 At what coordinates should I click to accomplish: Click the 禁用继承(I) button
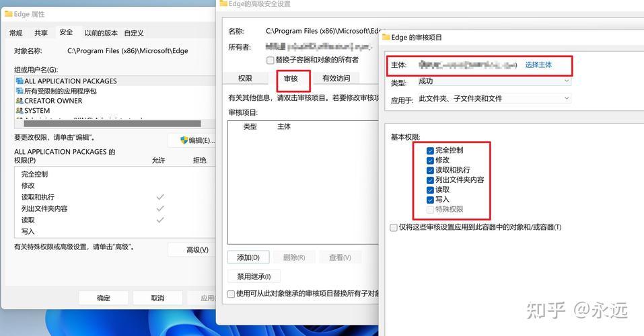[254, 276]
